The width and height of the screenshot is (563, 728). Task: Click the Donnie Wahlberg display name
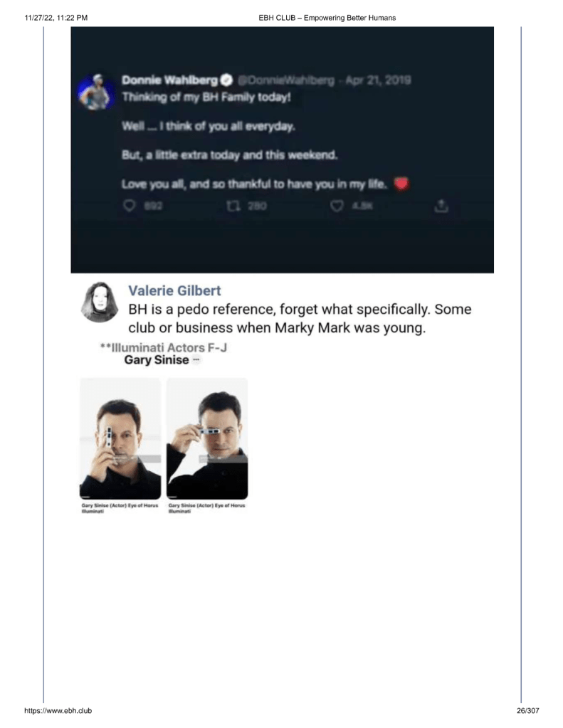pos(169,80)
